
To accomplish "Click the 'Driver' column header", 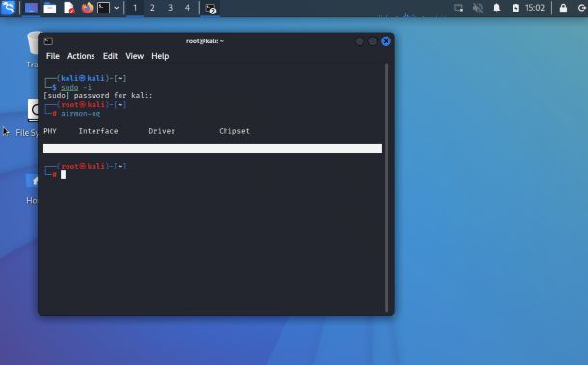I will tap(162, 131).
